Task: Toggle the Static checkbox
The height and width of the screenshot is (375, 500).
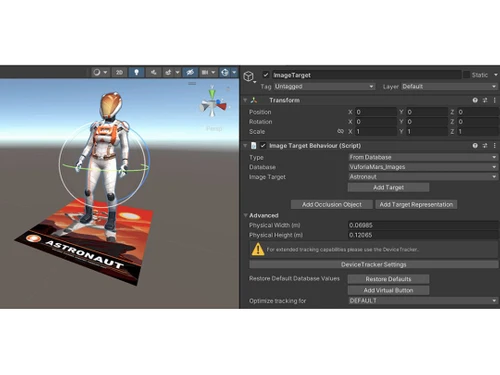Action: click(466, 75)
